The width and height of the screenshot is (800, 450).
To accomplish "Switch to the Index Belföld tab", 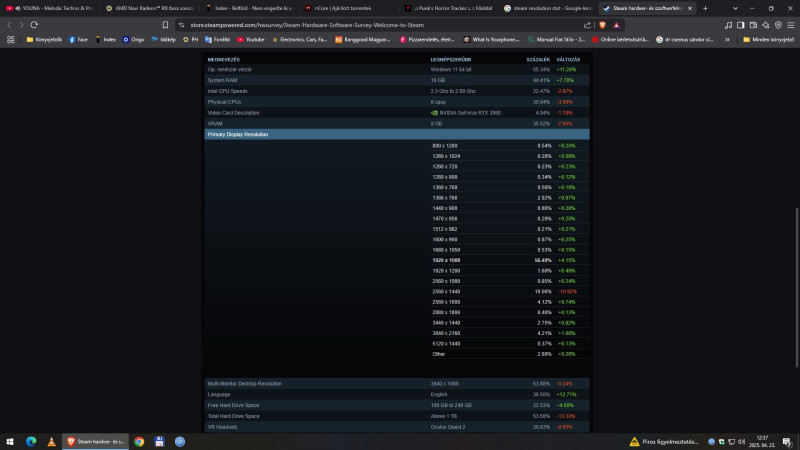I will 249,8.
